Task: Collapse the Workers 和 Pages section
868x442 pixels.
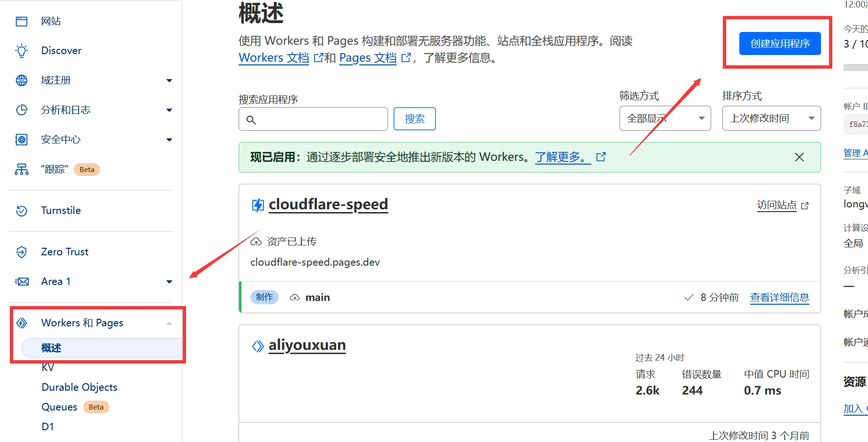Action: click(169, 323)
